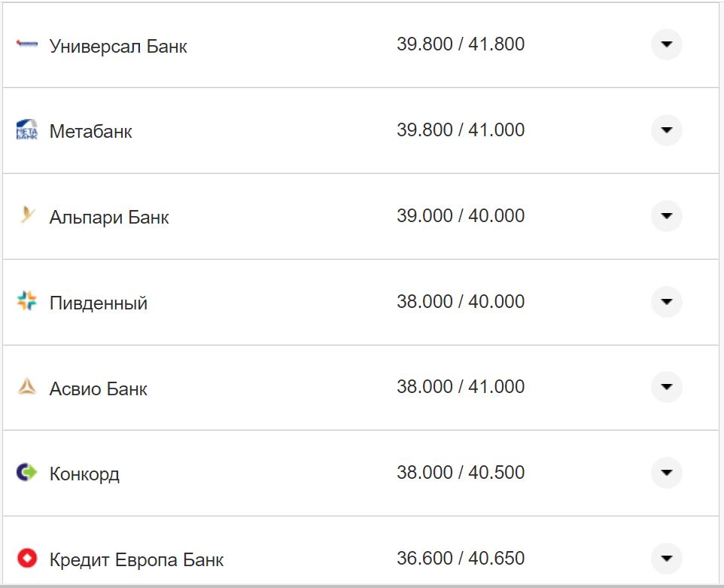
Task: Click the Кредит Европа Банк red logo
Action: [26, 559]
